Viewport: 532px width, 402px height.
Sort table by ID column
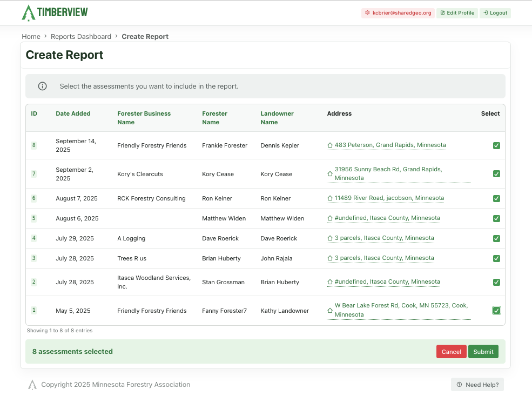pos(34,113)
